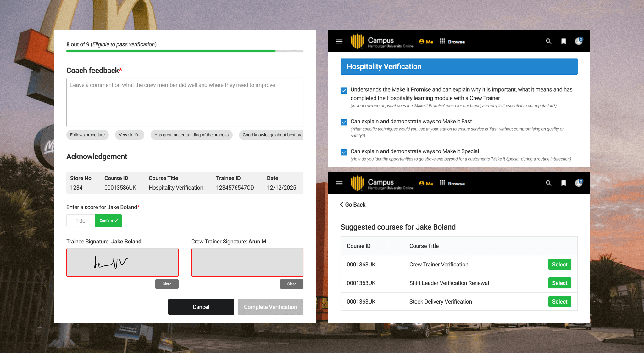Screen dimensions: 644x353
Task: Click the verification progress bar
Action: (185, 51)
